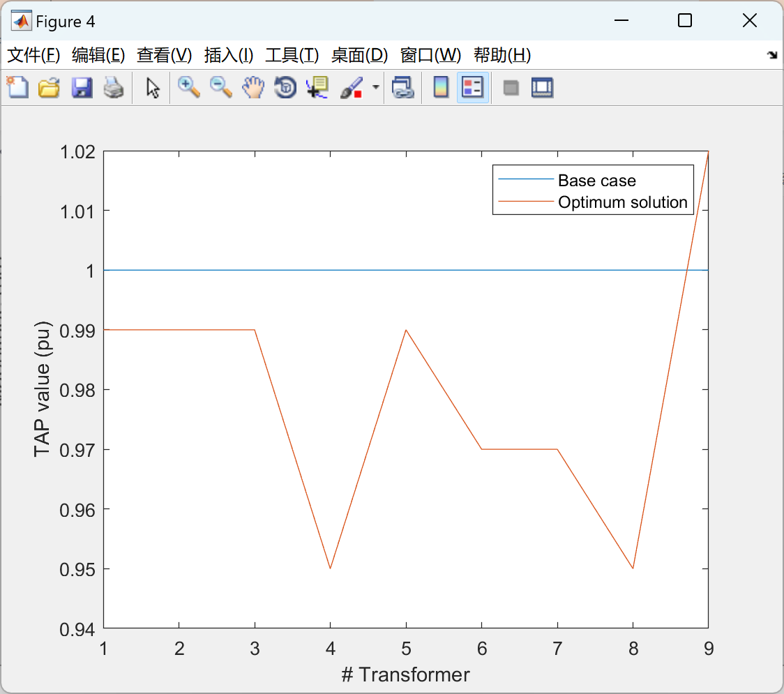Activate the Data Cursor tool
Screen dimensions: 784x694
317,87
